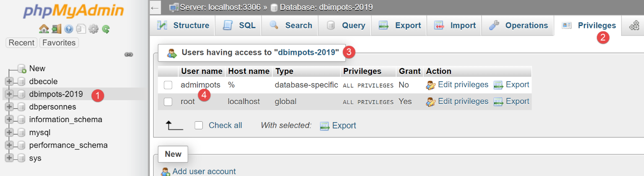Image resolution: width=644 pixels, height=176 pixels.
Task: Open the SQL tab
Action: click(239, 26)
